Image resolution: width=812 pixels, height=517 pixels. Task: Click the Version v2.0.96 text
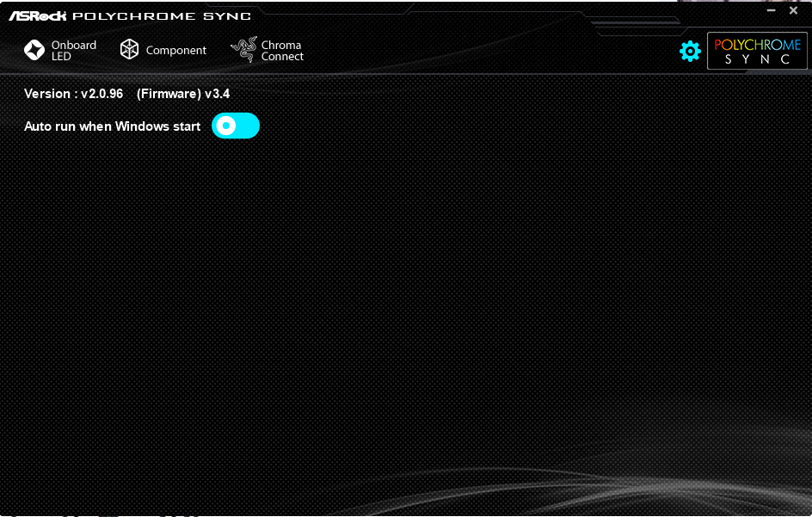coord(73,94)
